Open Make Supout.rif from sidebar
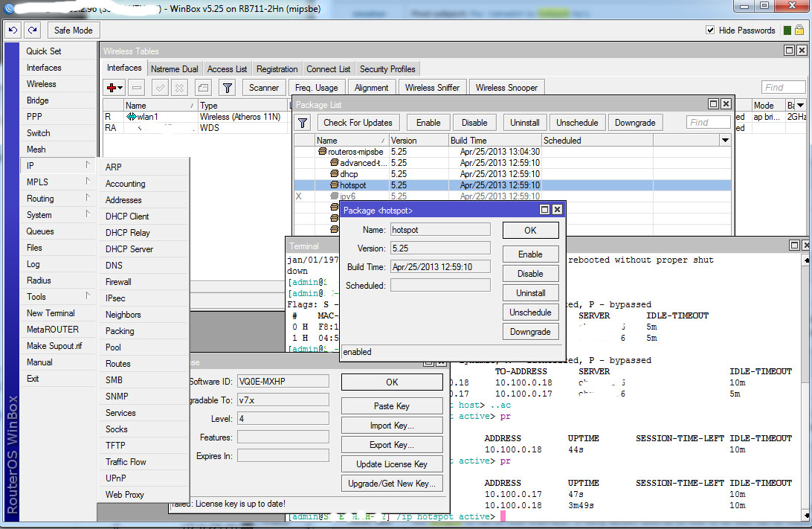Image resolution: width=812 pixels, height=529 pixels. (54, 345)
